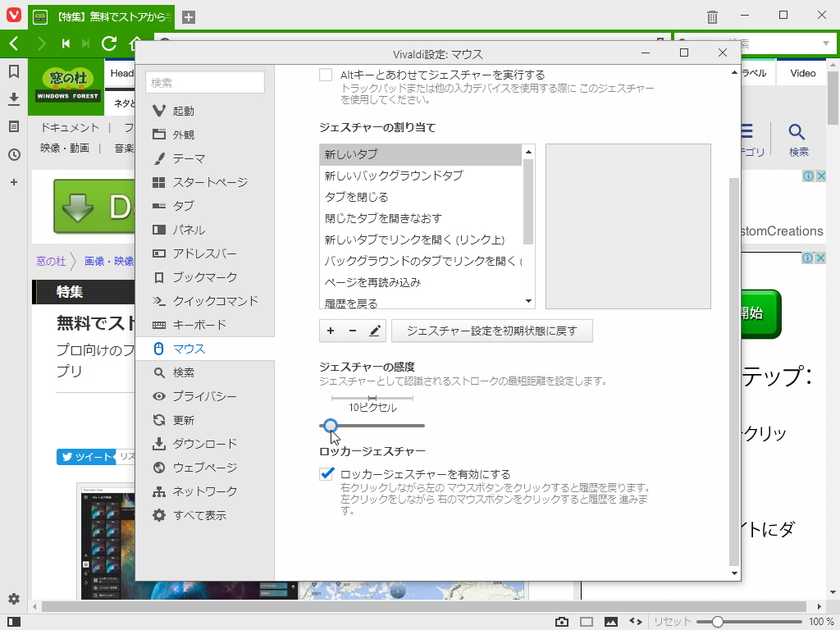Click the ブックマーク sidebar icon
The image size is (840, 630).
[x=159, y=277]
